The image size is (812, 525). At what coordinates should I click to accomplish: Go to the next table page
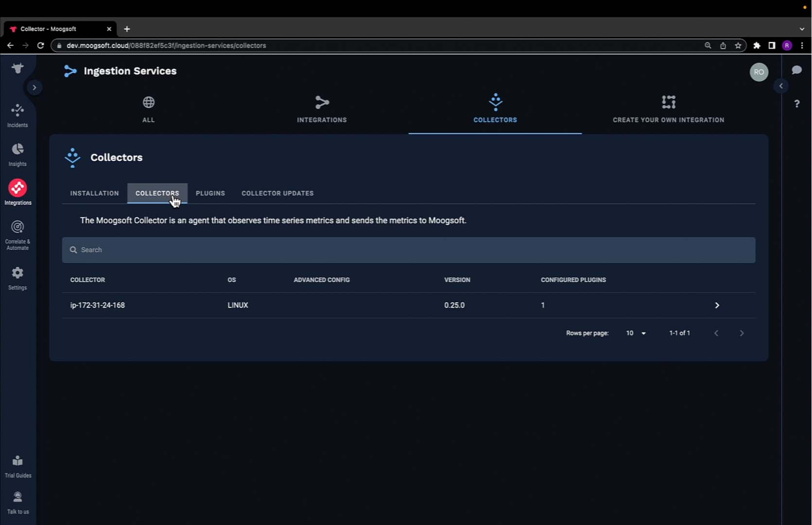coord(742,333)
